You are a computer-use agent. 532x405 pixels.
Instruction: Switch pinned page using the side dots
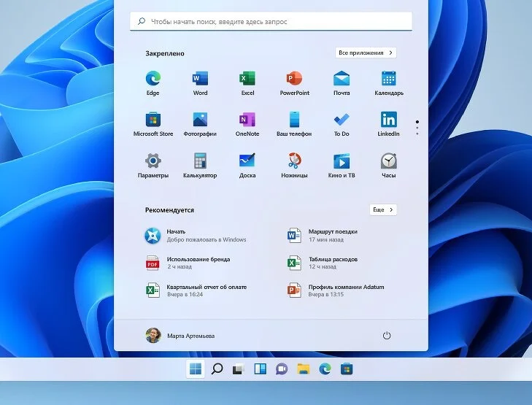click(x=417, y=128)
